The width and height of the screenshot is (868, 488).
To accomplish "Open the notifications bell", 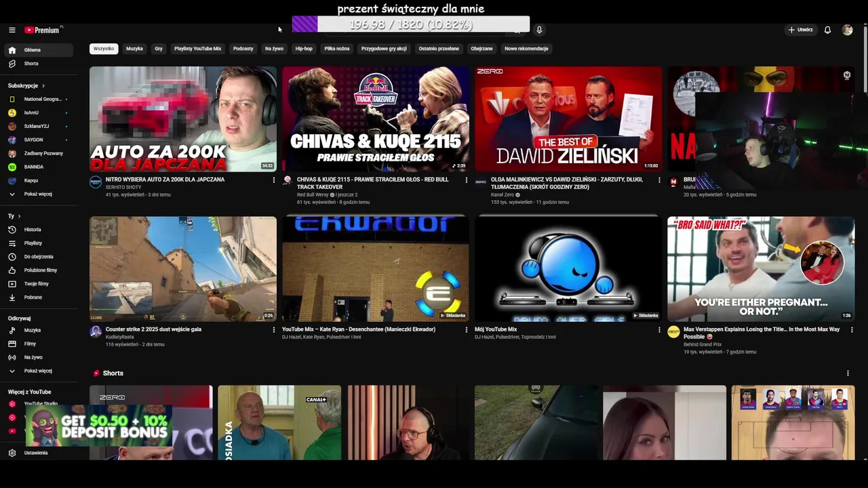I will [827, 30].
